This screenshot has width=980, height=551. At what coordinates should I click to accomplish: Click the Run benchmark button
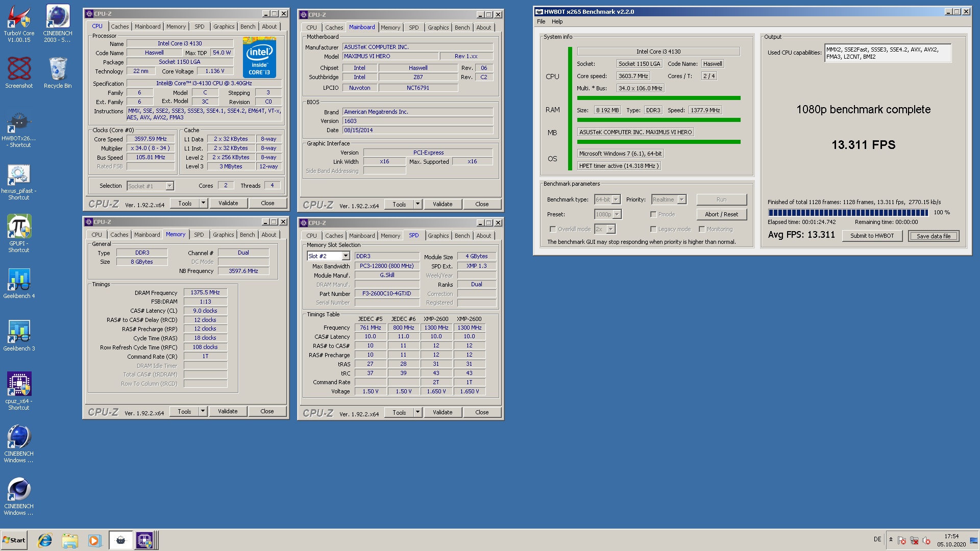point(721,199)
